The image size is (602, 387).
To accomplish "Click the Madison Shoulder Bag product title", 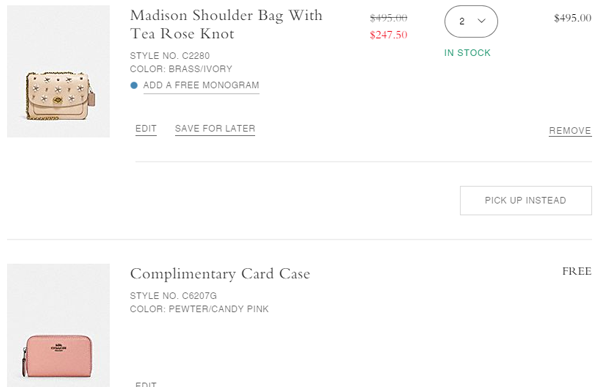I will (226, 25).
